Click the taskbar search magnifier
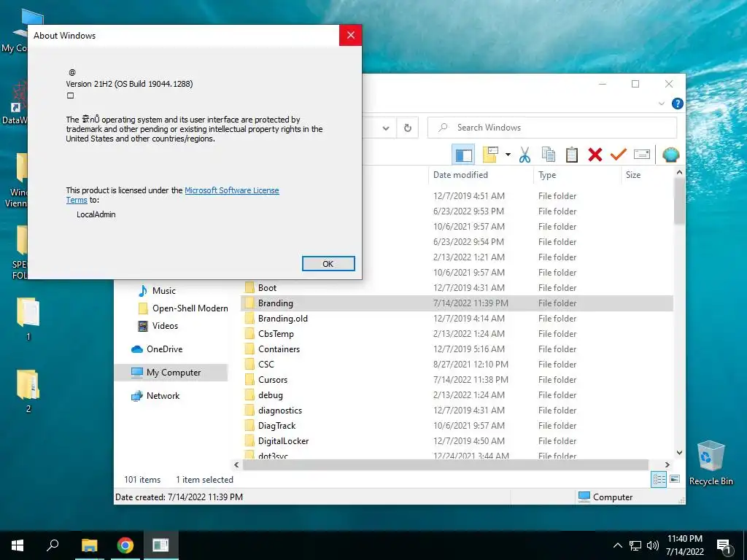This screenshot has width=747, height=560. pyautogui.click(x=53, y=545)
